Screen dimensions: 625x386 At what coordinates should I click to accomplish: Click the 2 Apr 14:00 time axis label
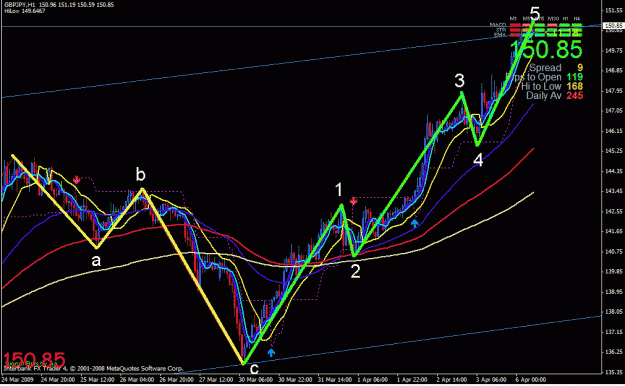(452, 380)
